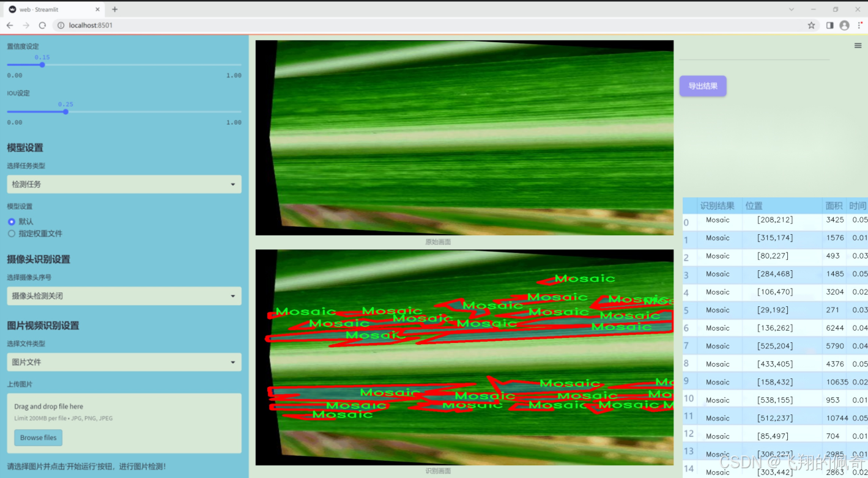Click the recognition result image
Image resolution: width=868 pixels, height=478 pixels.
pyautogui.click(x=464, y=358)
